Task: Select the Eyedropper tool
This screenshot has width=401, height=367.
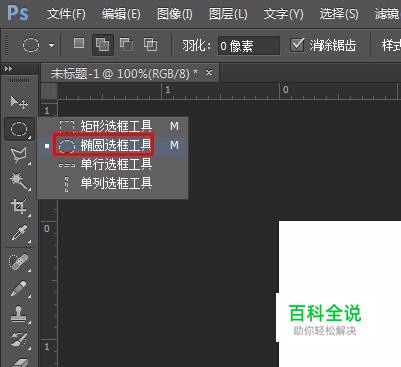Action: (19, 233)
